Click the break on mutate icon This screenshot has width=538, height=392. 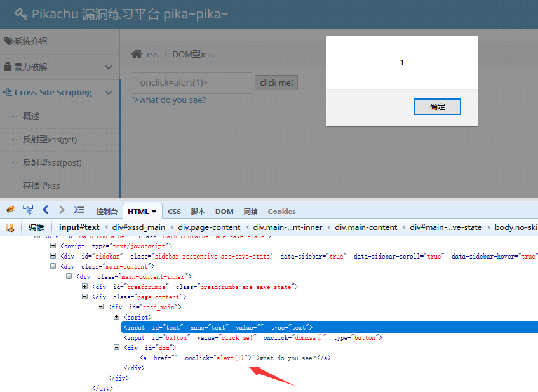(x=10, y=227)
